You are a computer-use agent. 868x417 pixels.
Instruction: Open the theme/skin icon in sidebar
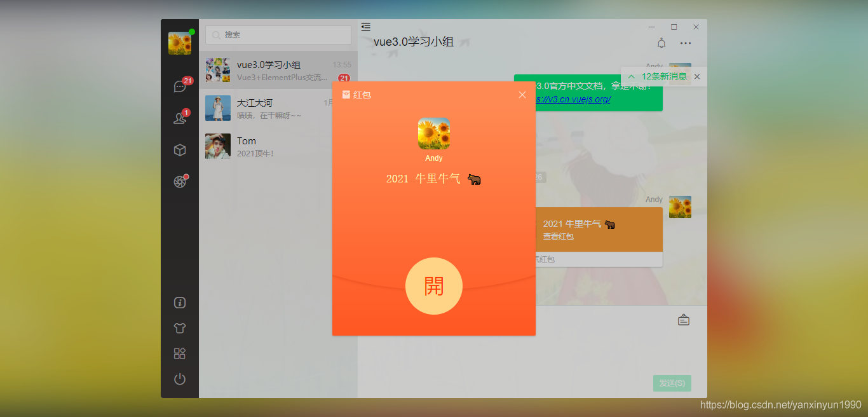pos(179,328)
